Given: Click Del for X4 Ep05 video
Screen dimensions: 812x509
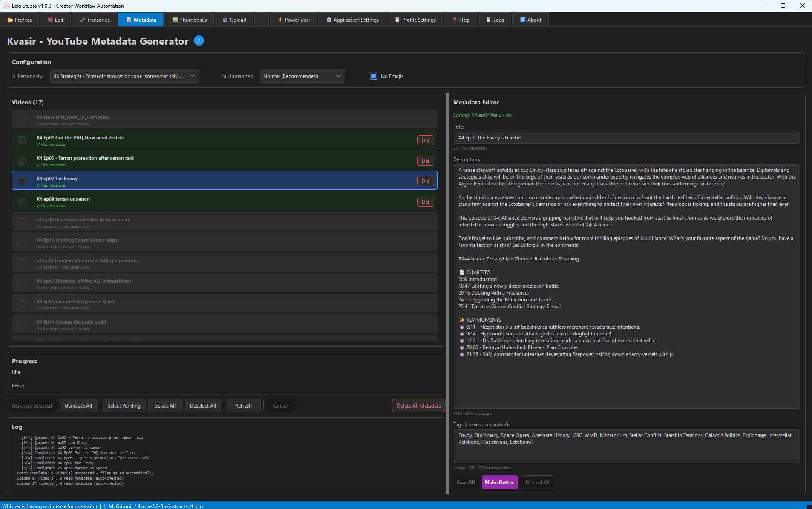Looking at the screenshot, I should (425, 161).
